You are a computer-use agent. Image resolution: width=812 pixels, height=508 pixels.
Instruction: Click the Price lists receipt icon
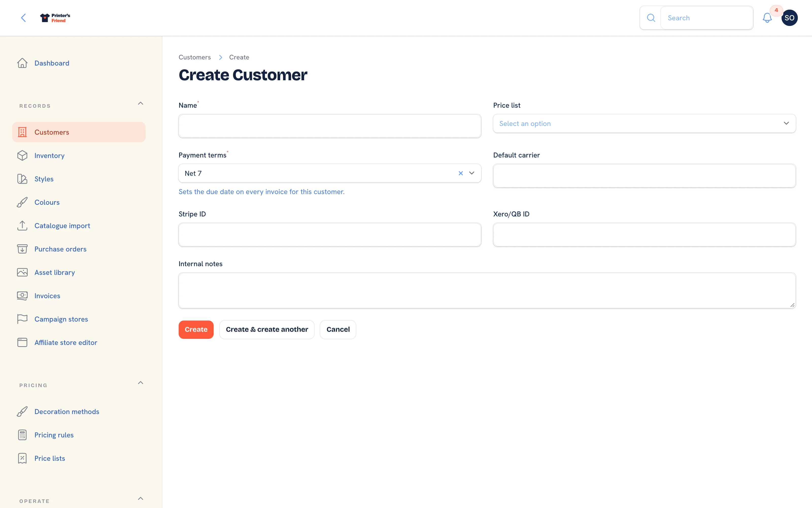[22, 458]
